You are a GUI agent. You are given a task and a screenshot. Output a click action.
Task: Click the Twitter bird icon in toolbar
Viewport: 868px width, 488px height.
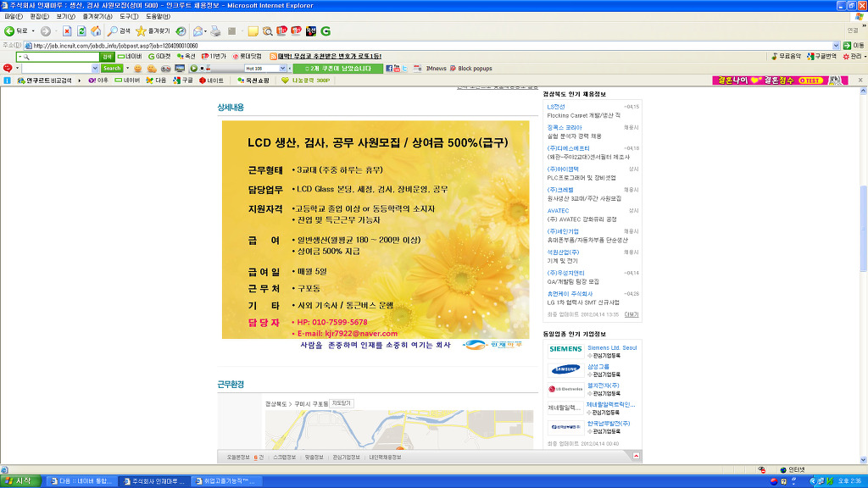(x=404, y=69)
